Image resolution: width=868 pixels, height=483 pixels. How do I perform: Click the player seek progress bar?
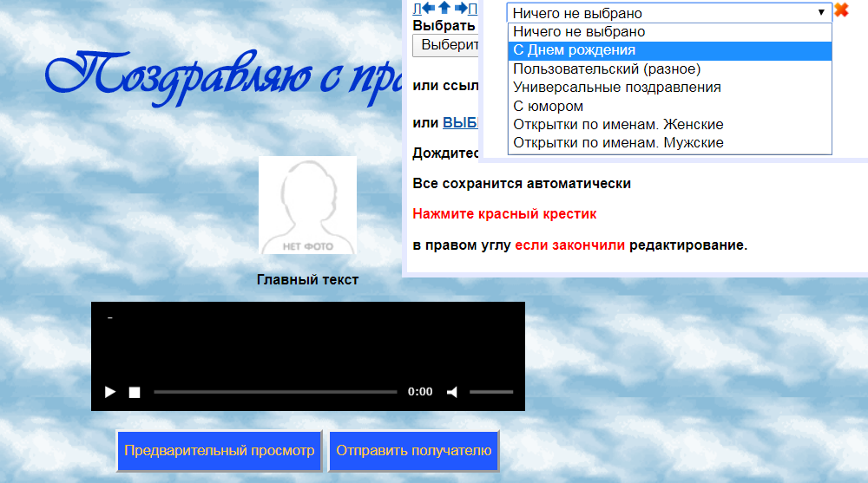tap(275, 392)
